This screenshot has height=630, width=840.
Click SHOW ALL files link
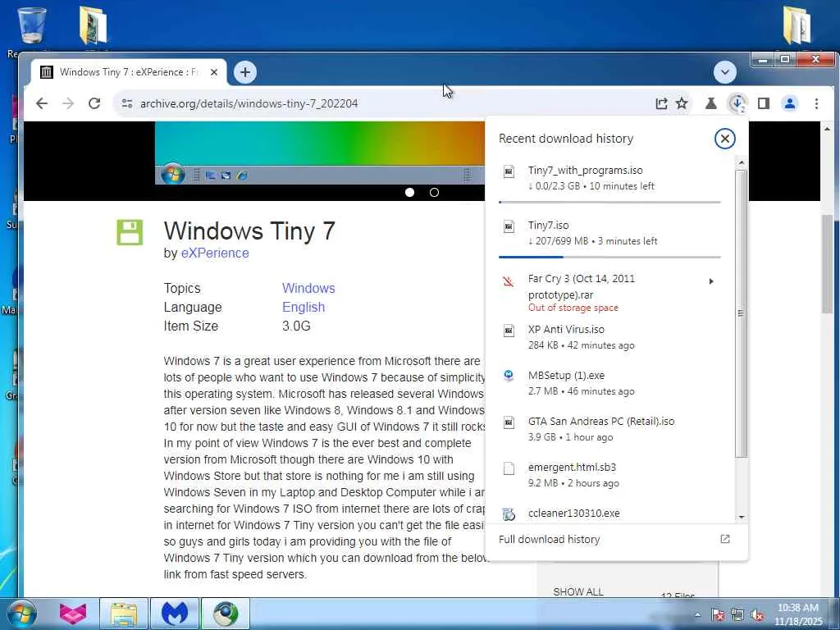tap(578, 592)
